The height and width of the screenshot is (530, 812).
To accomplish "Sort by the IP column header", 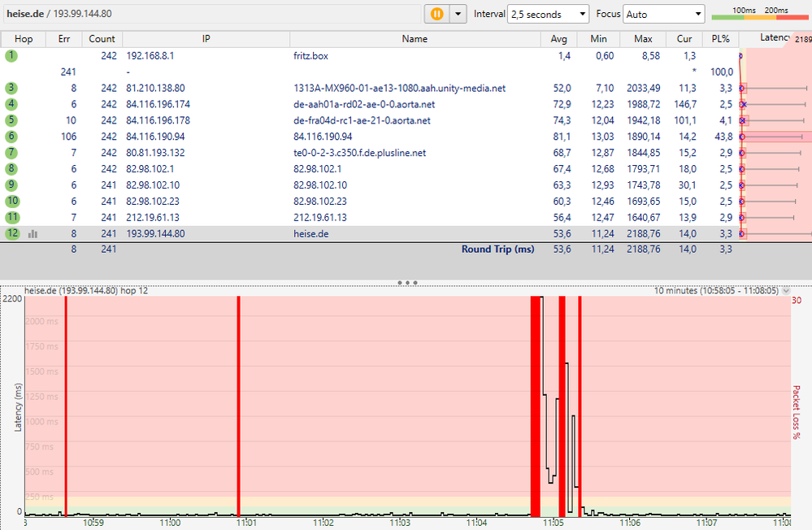I will 206,39.
